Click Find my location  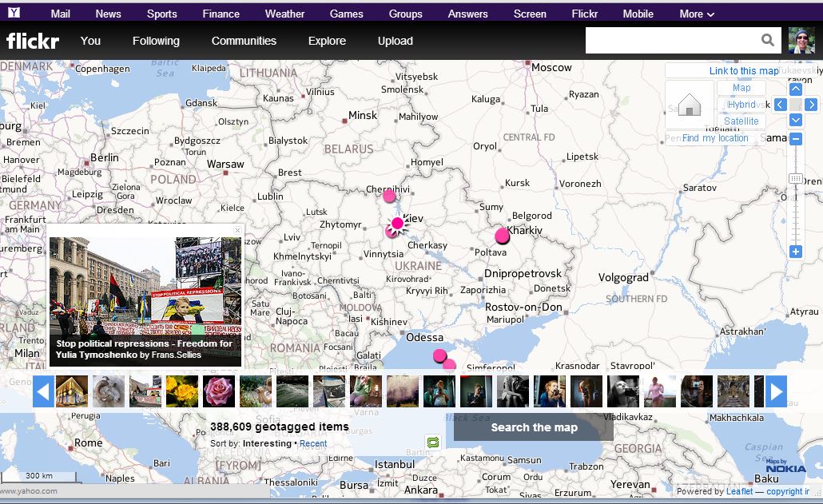(715, 138)
